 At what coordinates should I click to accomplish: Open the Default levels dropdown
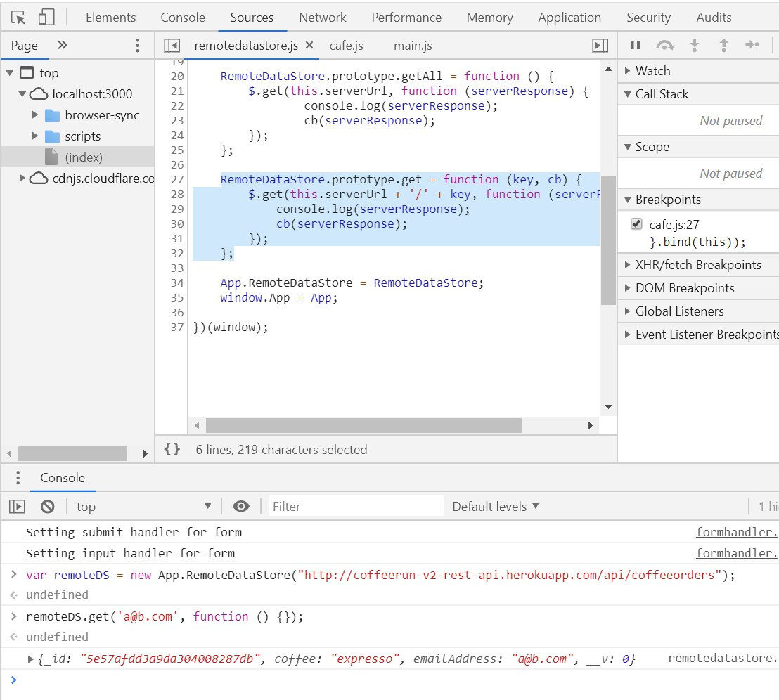tap(496, 506)
